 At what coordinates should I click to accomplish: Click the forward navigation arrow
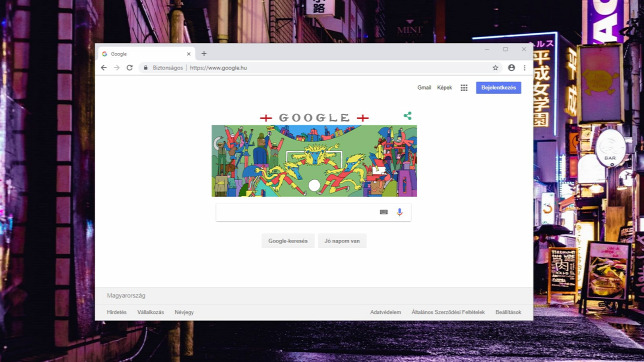pyautogui.click(x=117, y=68)
